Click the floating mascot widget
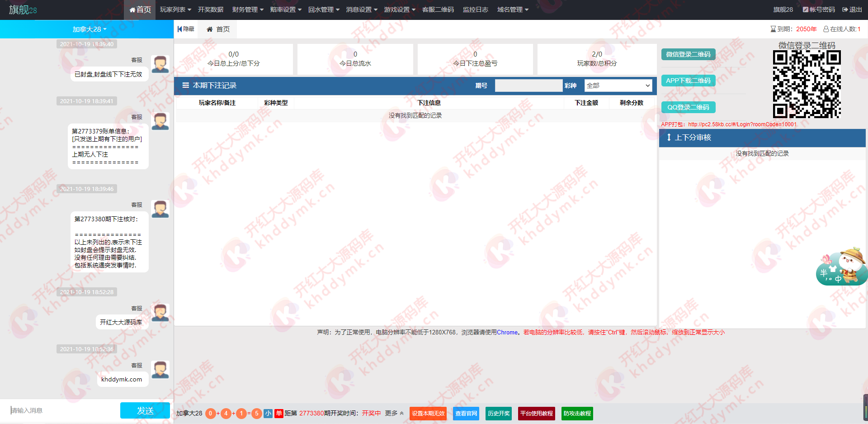This screenshot has width=868, height=424. tap(842, 267)
